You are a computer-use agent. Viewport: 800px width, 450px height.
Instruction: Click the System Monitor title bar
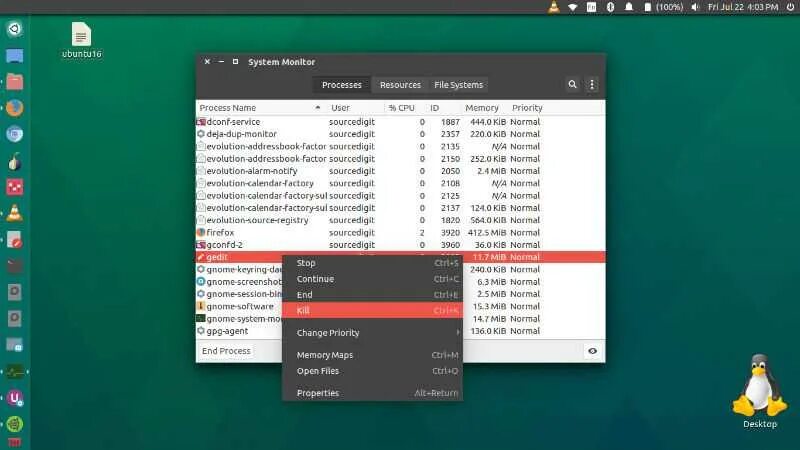tap(401, 62)
